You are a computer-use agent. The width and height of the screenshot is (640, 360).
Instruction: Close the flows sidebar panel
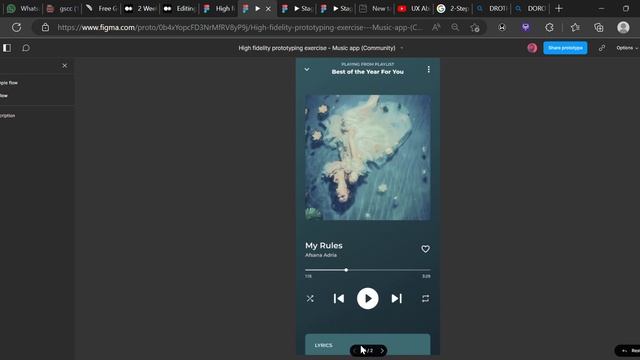coord(64,66)
